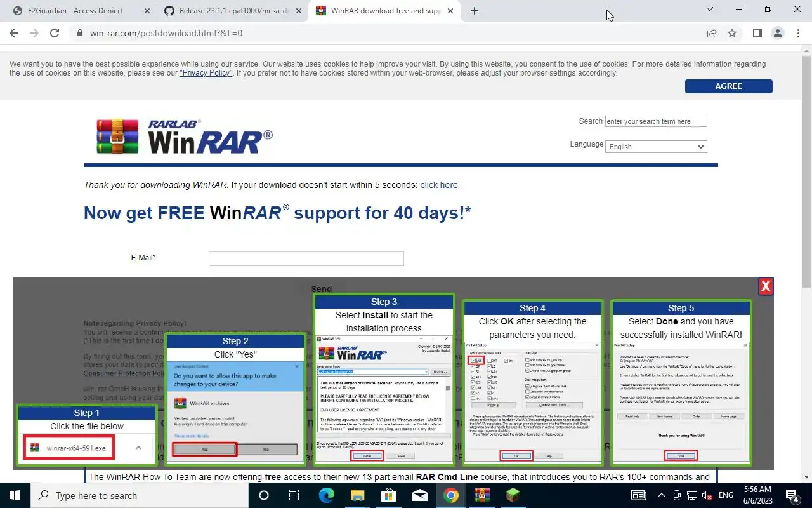Go forward in browser history
The height and width of the screenshot is (508, 812).
click(x=34, y=33)
